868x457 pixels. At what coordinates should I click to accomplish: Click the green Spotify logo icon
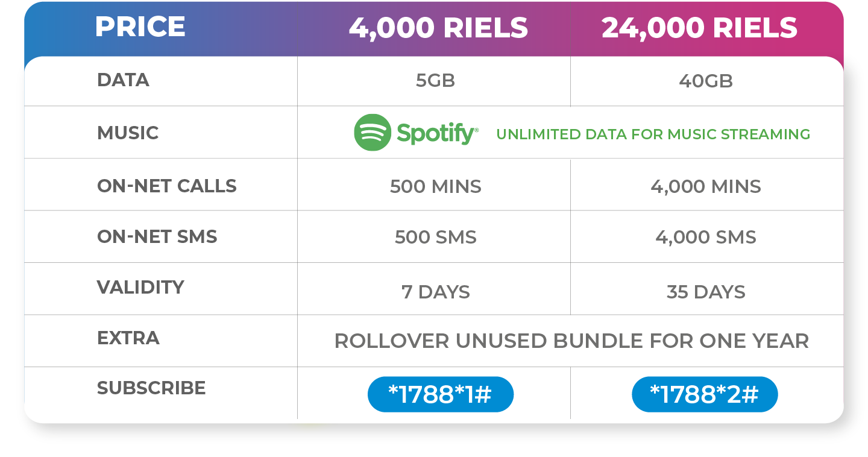click(373, 132)
